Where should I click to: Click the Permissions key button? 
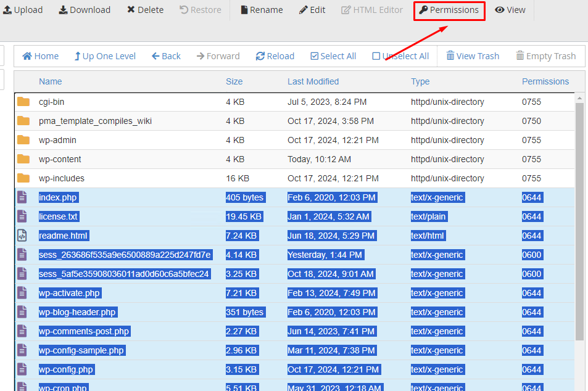(x=449, y=10)
